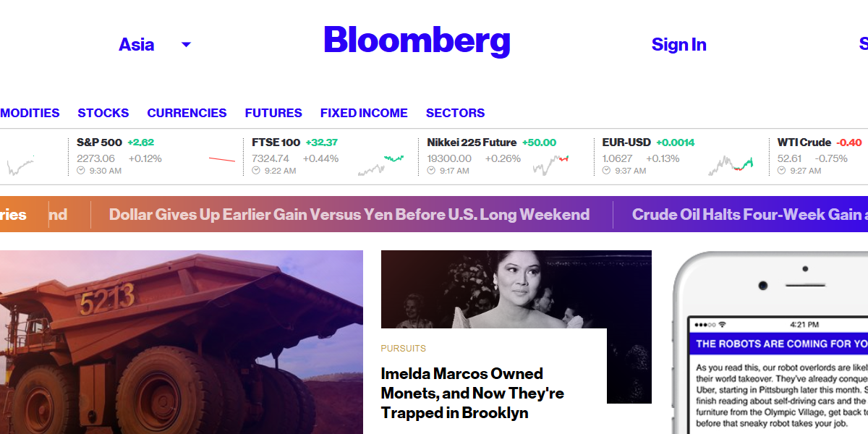Click the clock icon under EUR-USD
The image size is (868, 434).
606,171
